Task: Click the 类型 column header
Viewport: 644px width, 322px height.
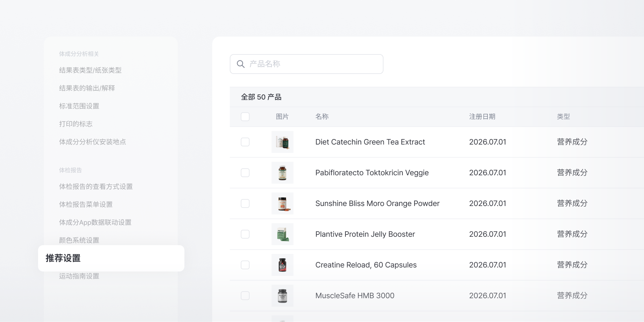Action: (x=563, y=117)
